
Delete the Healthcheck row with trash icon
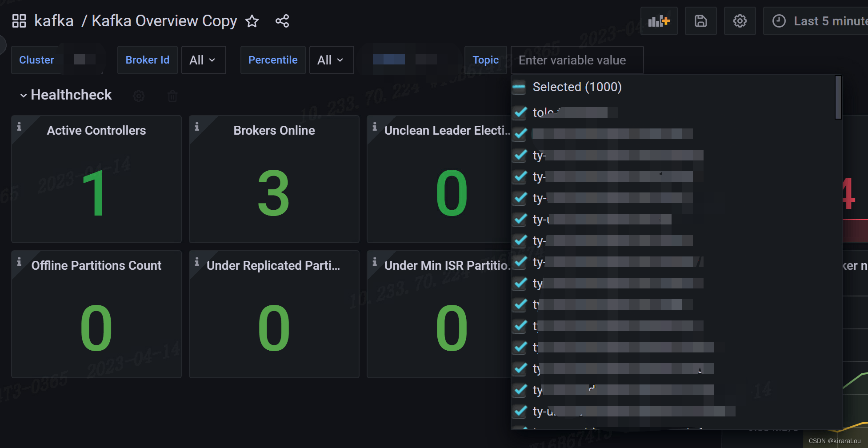click(x=172, y=96)
